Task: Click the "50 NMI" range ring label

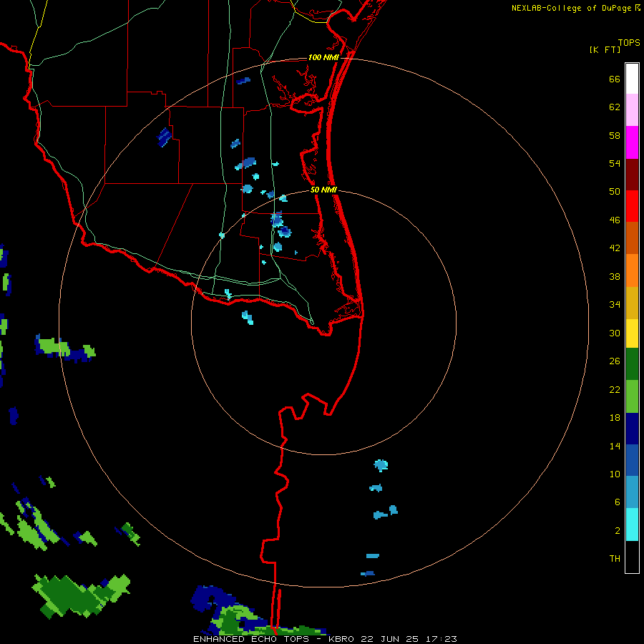Action: pos(323,190)
